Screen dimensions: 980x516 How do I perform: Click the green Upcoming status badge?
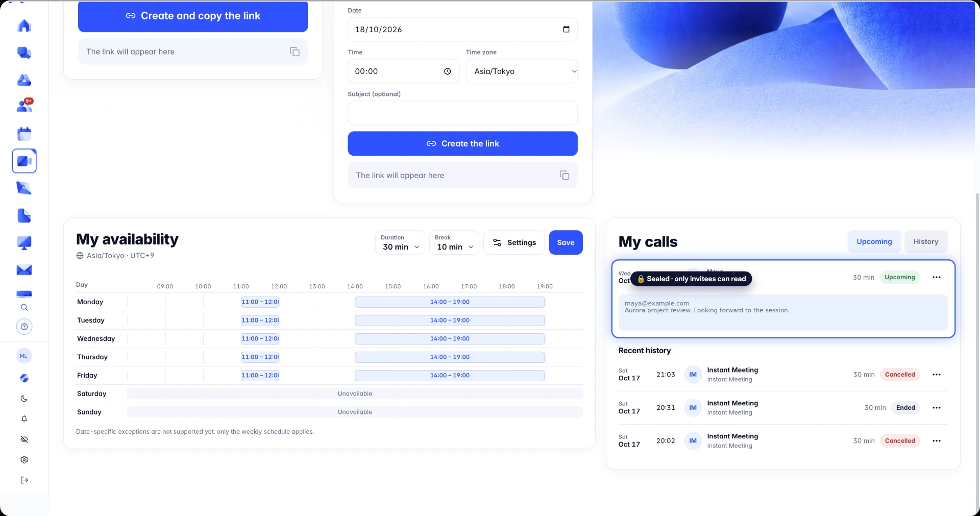click(x=899, y=277)
